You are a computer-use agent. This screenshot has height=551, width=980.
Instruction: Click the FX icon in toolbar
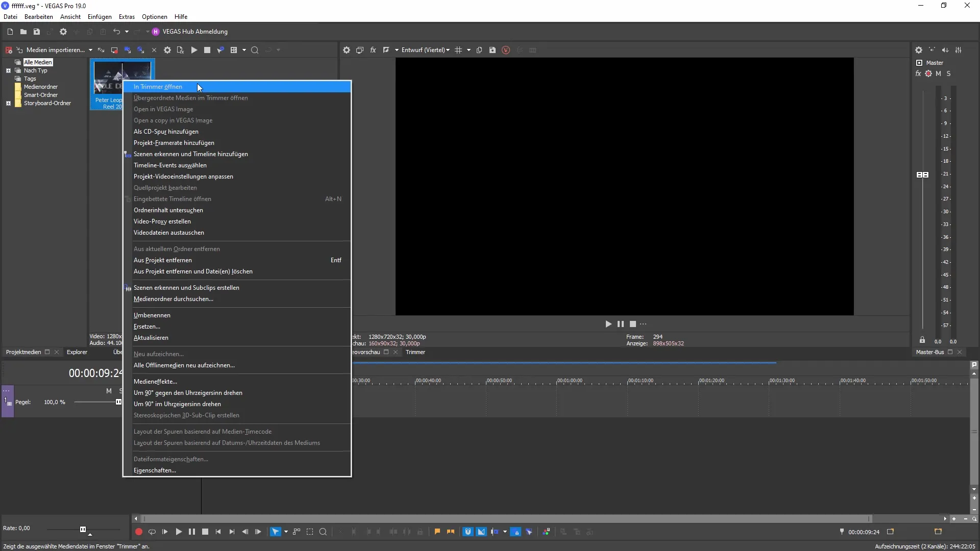[372, 50]
